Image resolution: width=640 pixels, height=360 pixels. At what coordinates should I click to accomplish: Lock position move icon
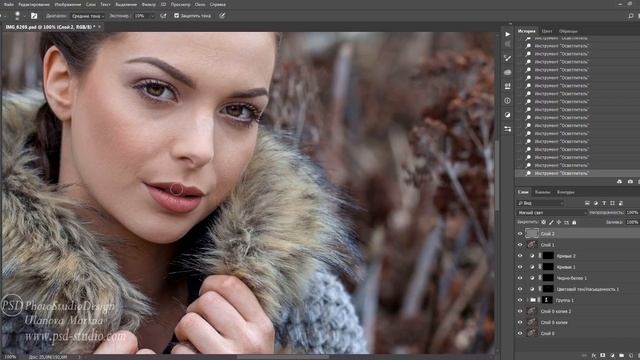pyautogui.click(x=559, y=222)
